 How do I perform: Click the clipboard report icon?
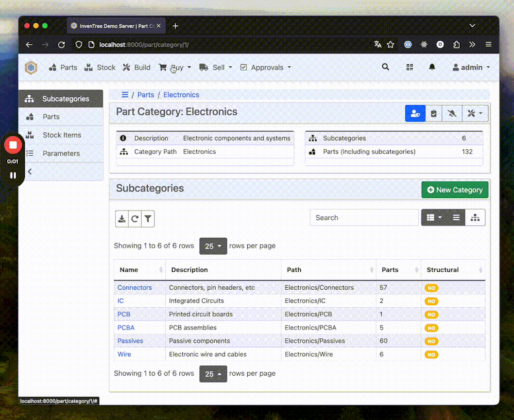coord(434,113)
